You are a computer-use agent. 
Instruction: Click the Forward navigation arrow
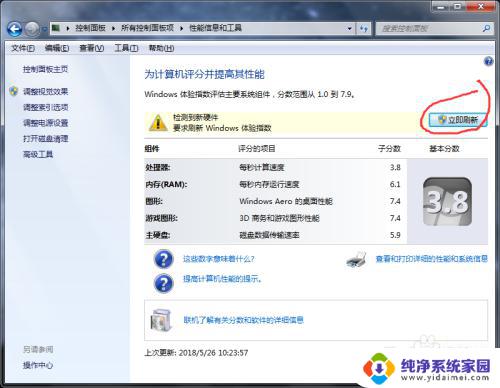click(x=32, y=29)
